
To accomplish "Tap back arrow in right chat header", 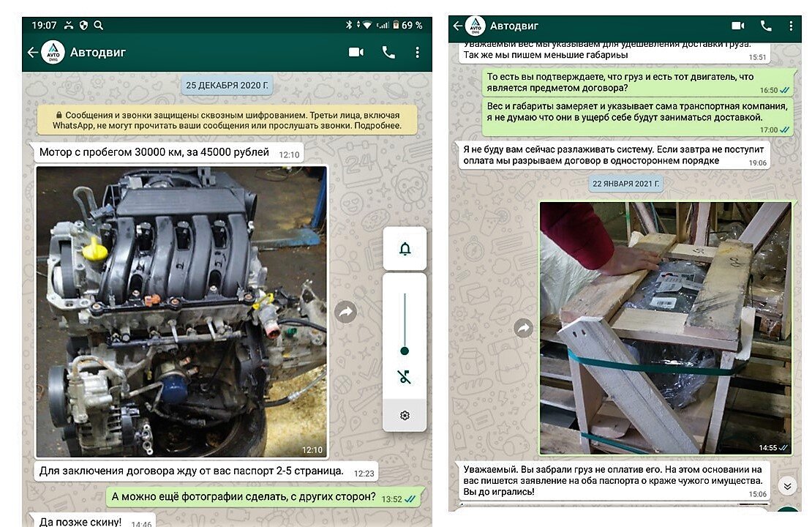I will click(x=458, y=26).
